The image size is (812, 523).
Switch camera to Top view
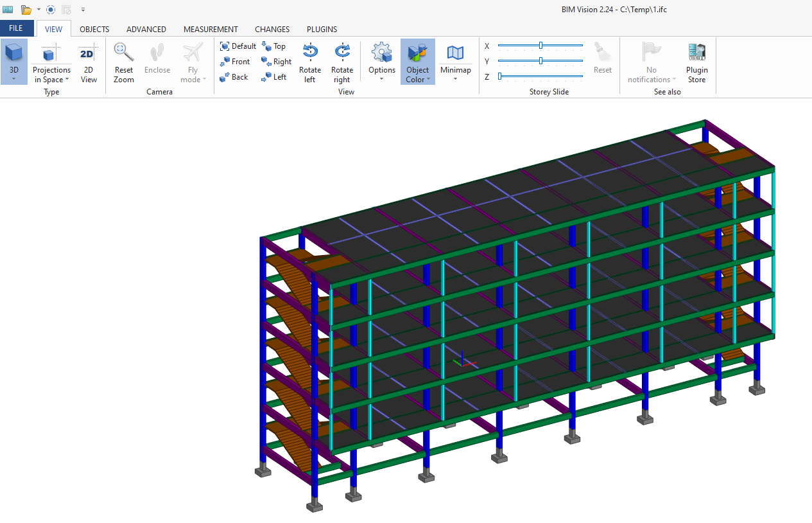click(274, 46)
